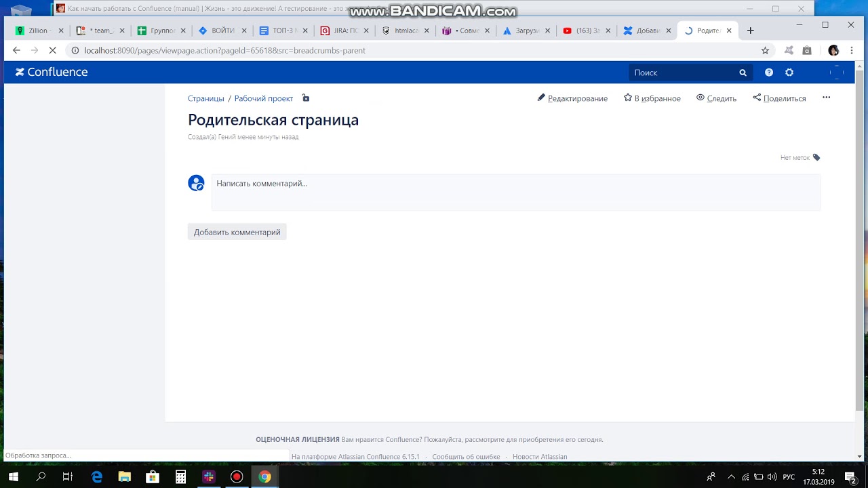Image resolution: width=868 pixels, height=488 pixels.
Task: Add page to favorites via В избранное
Action: coord(652,98)
